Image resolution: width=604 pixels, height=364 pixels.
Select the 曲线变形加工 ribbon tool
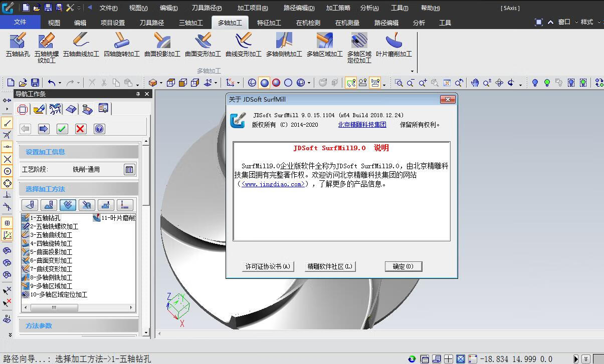pos(244,45)
